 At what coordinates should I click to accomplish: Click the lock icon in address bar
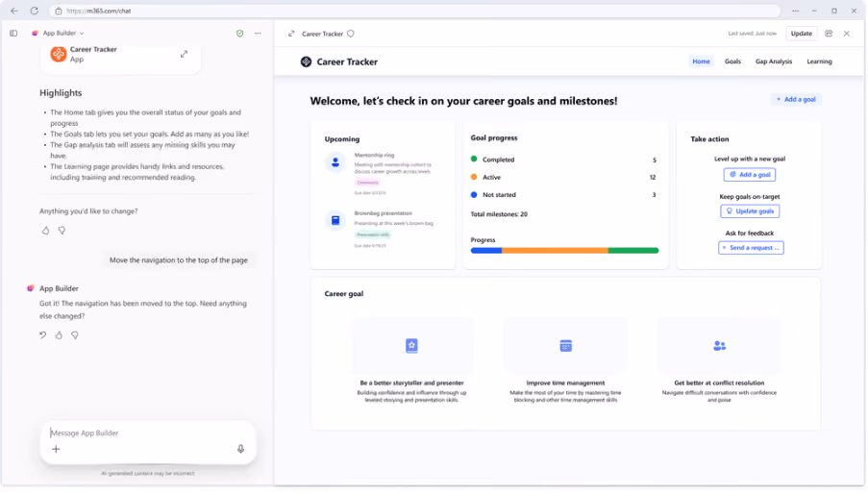59,12
